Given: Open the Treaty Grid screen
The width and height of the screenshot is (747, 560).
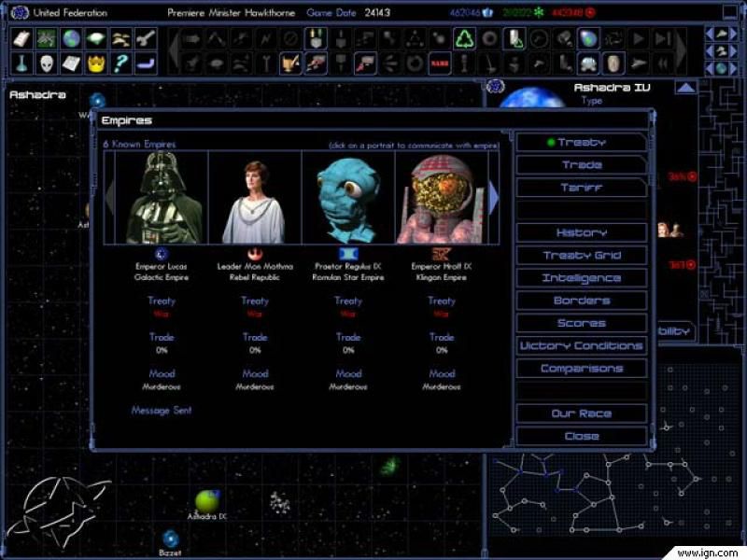Looking at the screenshot, I should coord(581,256).
